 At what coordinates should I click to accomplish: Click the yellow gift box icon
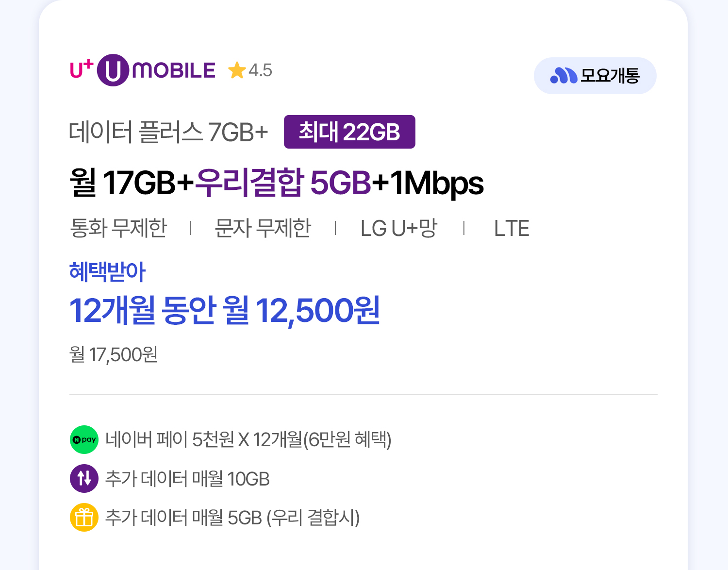tap(84, 517)
